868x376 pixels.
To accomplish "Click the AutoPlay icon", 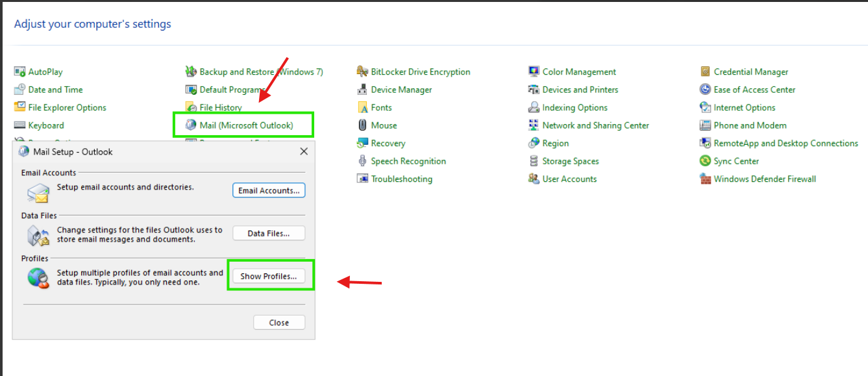I will 19,72.
